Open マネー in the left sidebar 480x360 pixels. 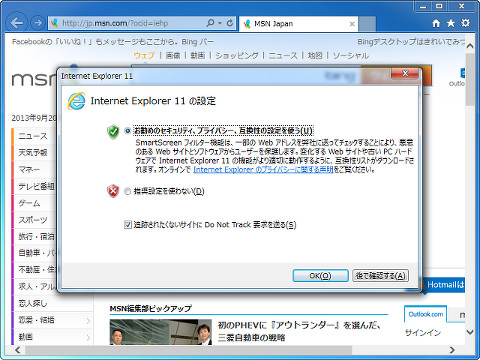[x=29, y=169]
